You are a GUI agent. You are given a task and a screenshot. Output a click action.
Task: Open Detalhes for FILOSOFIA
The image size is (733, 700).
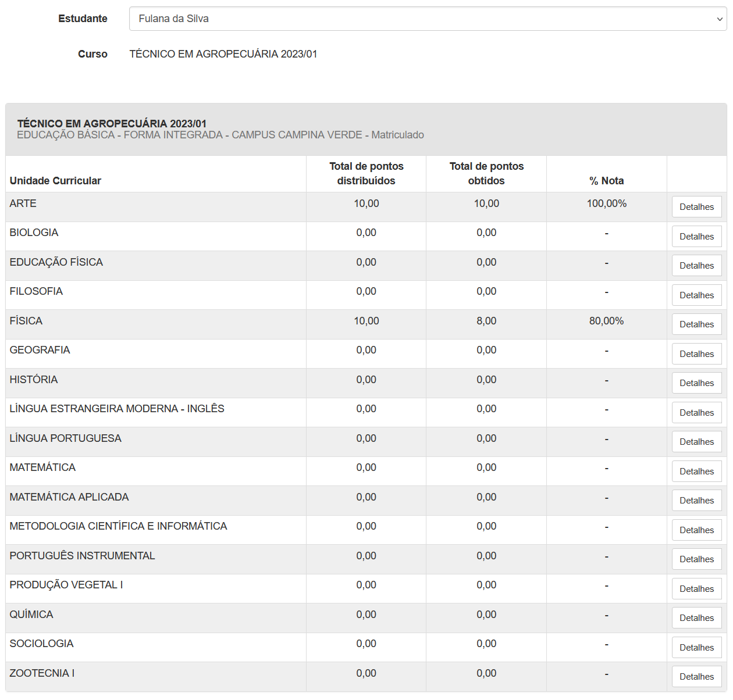coord(696,295)
